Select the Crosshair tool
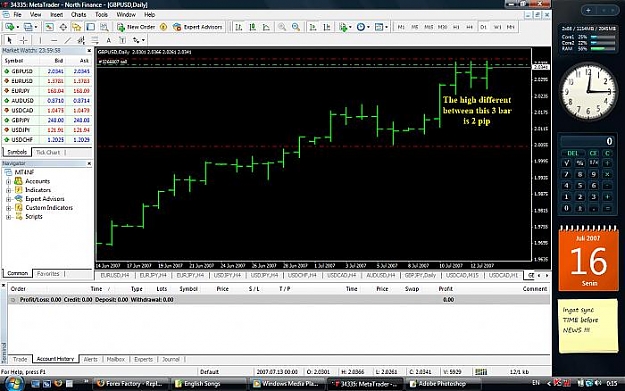 (24, 40)
